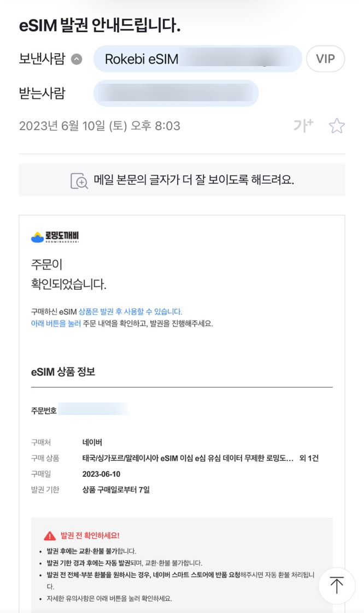Screen dimensions: 364x613
Task: Tap the email date 2023년 6월 10일
Action: click(x=62, y=126)
